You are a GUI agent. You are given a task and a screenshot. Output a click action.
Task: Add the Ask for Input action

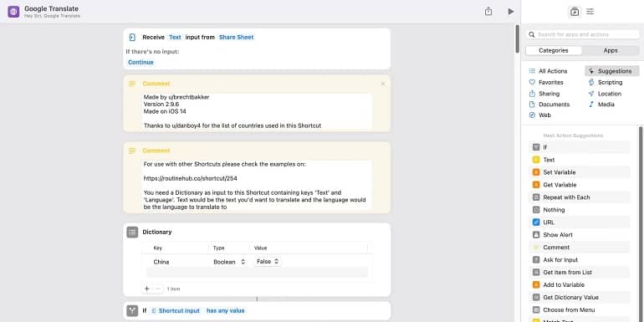(579, 260)
